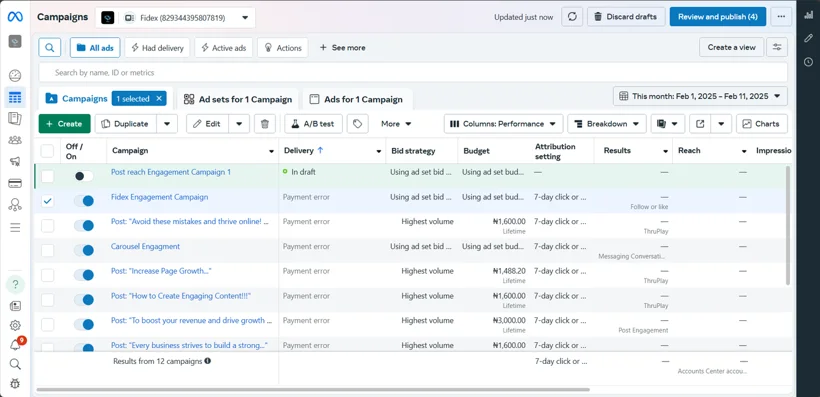Screen dimensions: 820x397
Task: Select the All ads filter view
Action: (x=95, y=48)
